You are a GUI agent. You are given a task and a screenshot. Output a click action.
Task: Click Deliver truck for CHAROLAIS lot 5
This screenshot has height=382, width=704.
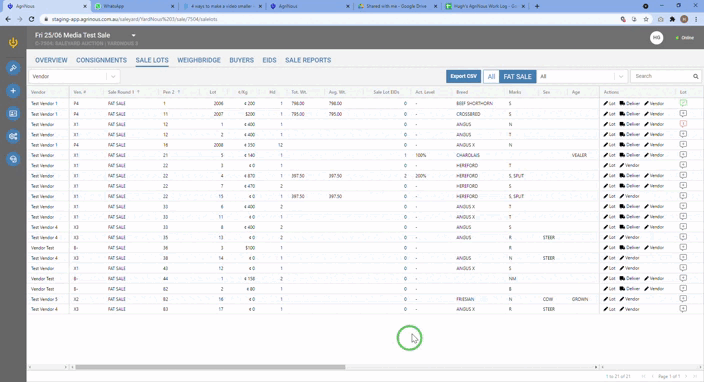(x=629, y=155)
